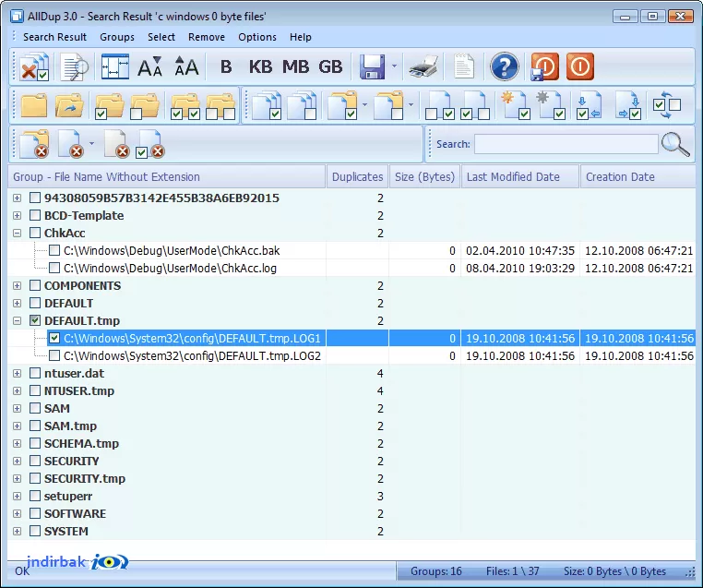Sort by Group - File Name column header
This screenshot has height=588, width=703.
pos(167,176)
